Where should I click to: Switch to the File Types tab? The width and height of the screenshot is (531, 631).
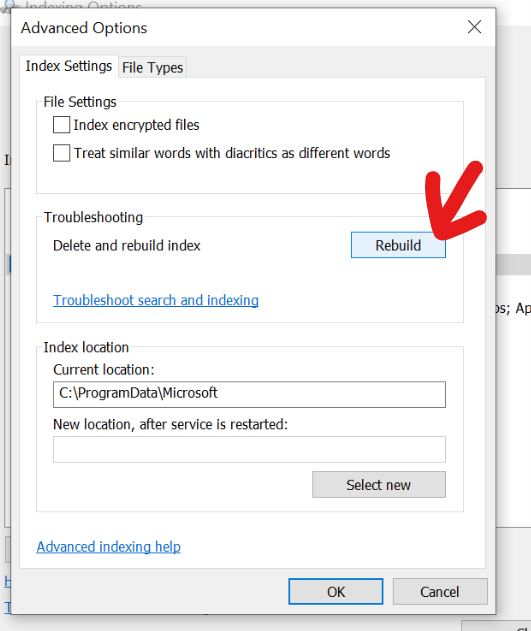point(152,67)
